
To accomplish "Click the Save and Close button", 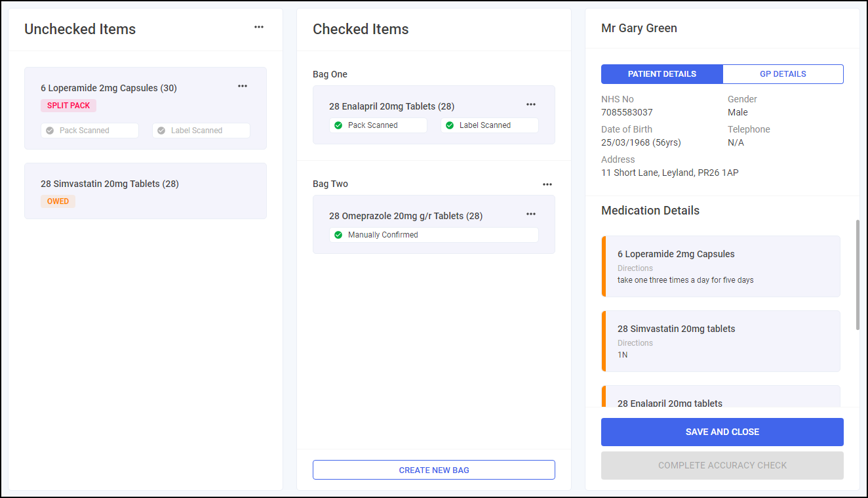I will coord(722,432).
